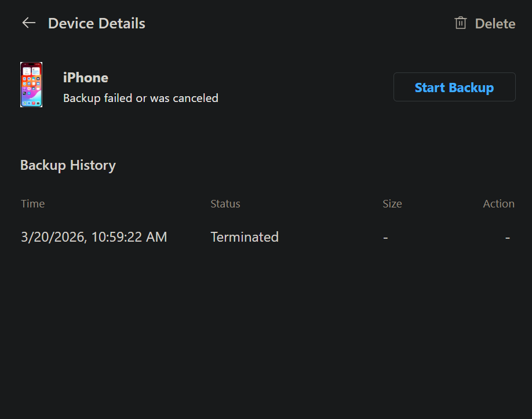Click the Start Backup button
532x419 pixels.
click(454, 87)
